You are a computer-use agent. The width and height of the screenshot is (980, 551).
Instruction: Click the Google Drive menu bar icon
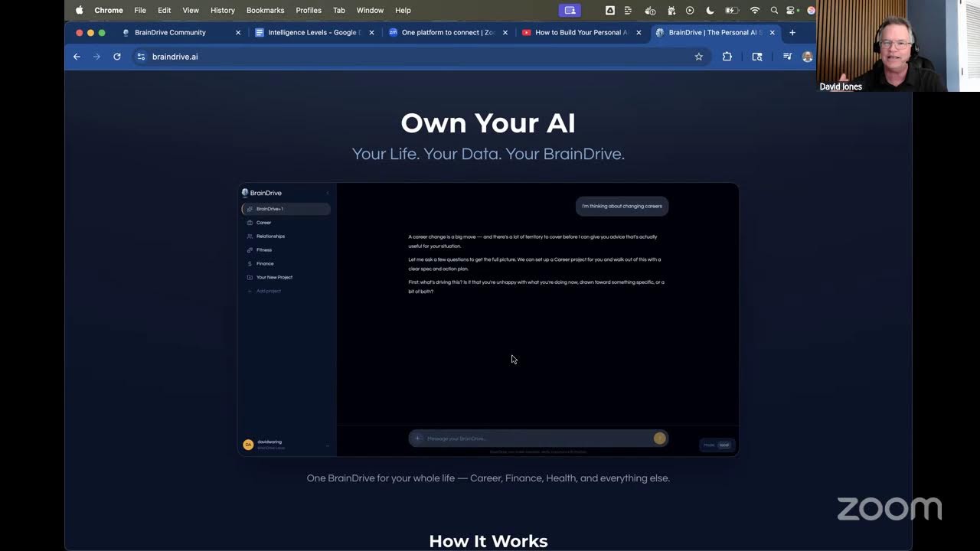pyautogui.click(x=610, y=10)
